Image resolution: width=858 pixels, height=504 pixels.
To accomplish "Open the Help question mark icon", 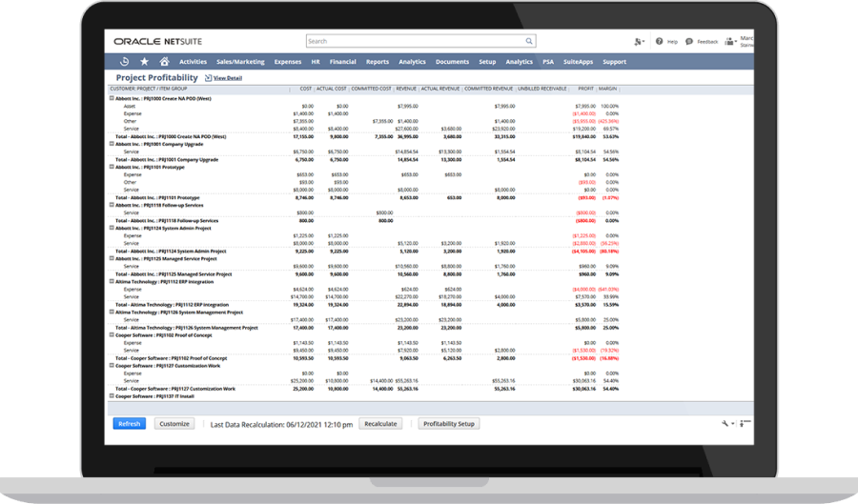I will pyautogui.click(x=660, y=41).
